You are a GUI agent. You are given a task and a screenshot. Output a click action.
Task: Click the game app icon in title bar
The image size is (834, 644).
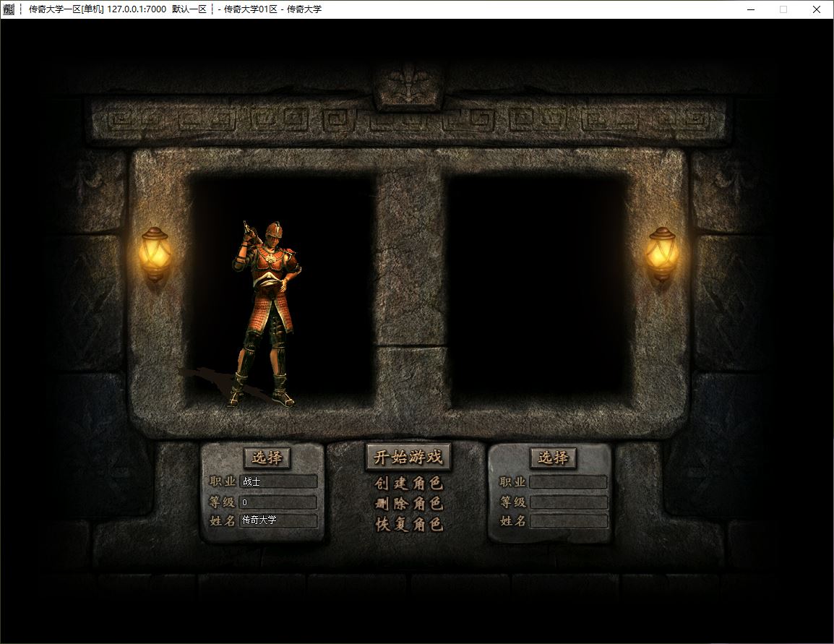pos(9,9)
